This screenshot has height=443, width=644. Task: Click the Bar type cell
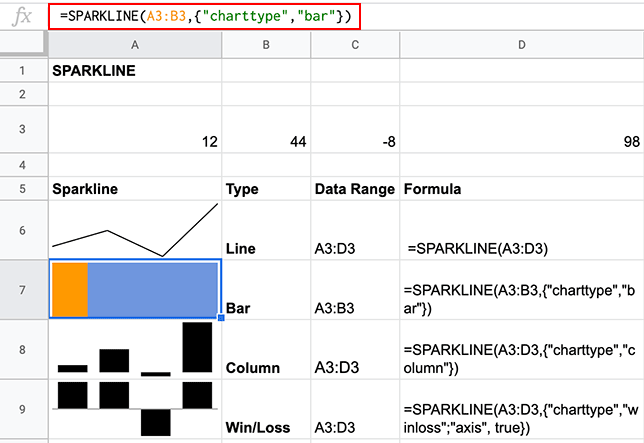tap(266, 290)
